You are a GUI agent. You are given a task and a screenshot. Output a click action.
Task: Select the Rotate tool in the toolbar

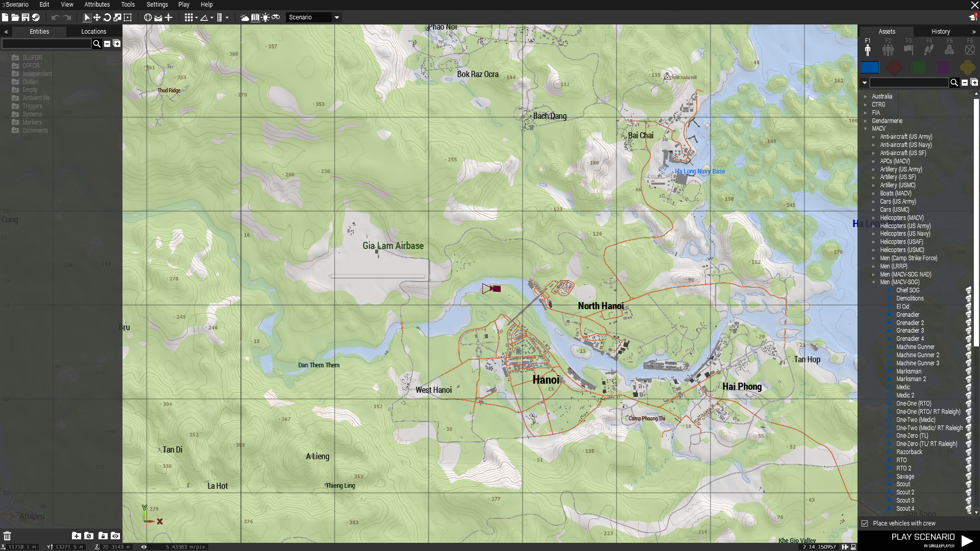click(x=107, y=17)
